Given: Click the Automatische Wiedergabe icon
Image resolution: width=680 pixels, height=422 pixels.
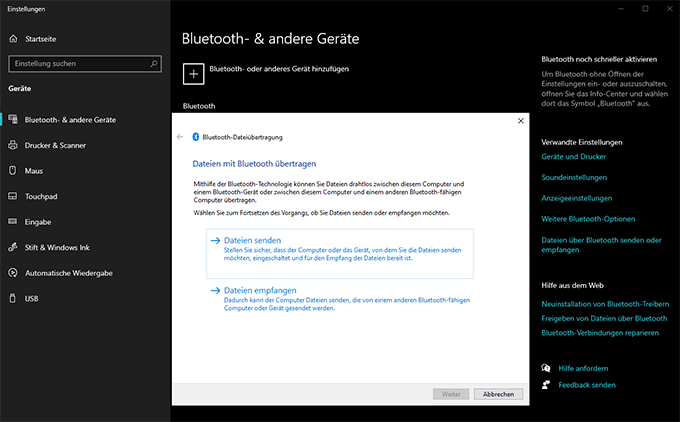Looking at the screenshot, I should (x=13, y=273).
